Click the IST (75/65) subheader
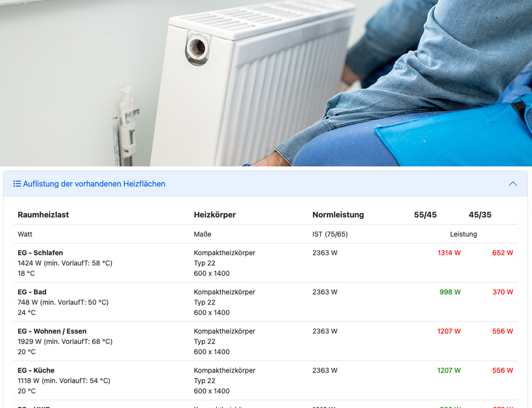 330,234
